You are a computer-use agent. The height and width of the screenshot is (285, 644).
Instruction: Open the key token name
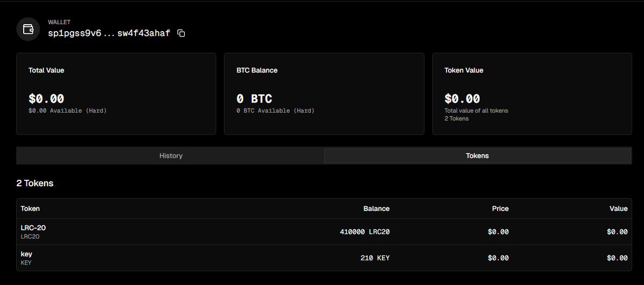click(x=27, y=254)
